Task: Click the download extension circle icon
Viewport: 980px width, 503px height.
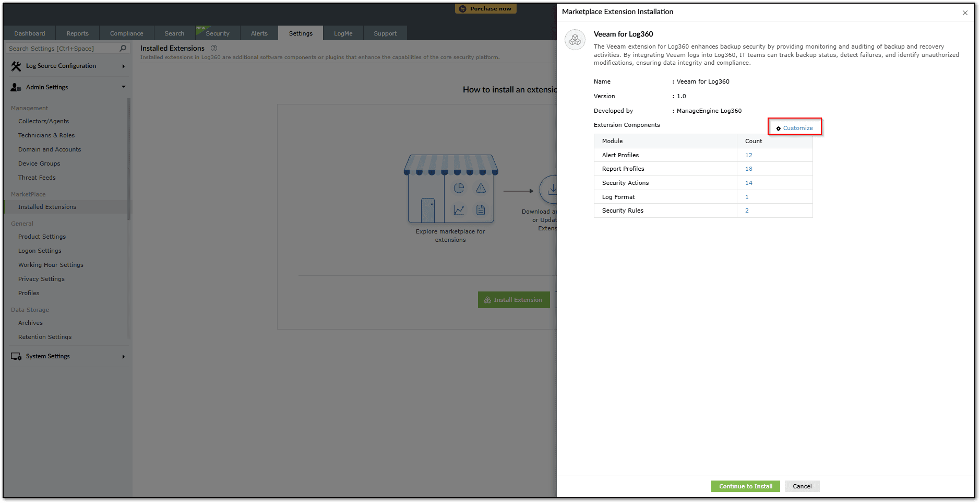Action: pyautogui.click(x=548, y=189)
